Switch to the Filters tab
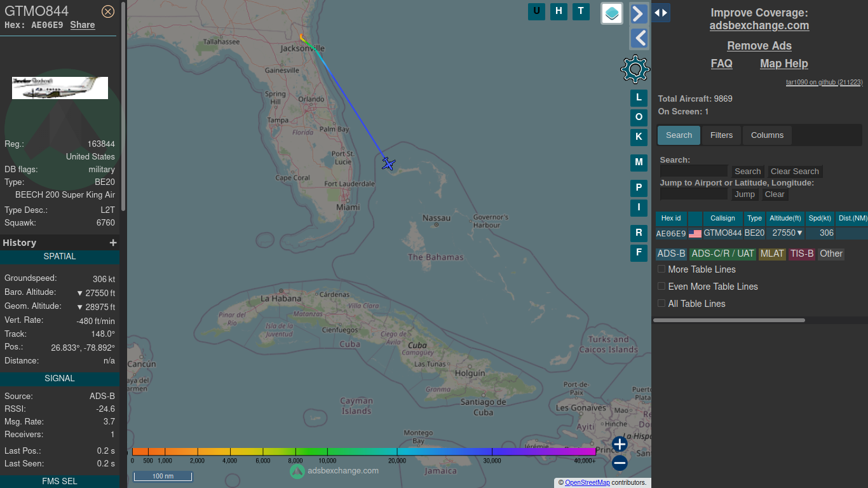The height and width of the screenshot is (488, 868). pyautogui.click(x=721, y=135)
